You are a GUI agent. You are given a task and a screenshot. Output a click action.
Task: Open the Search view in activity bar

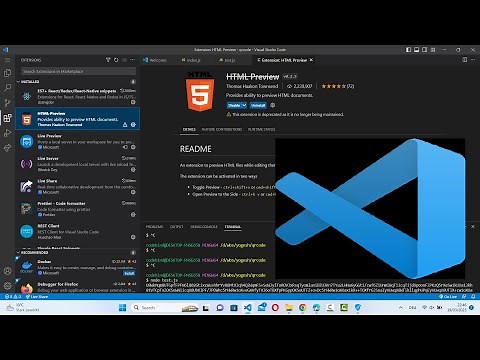(x=7, y=88)
